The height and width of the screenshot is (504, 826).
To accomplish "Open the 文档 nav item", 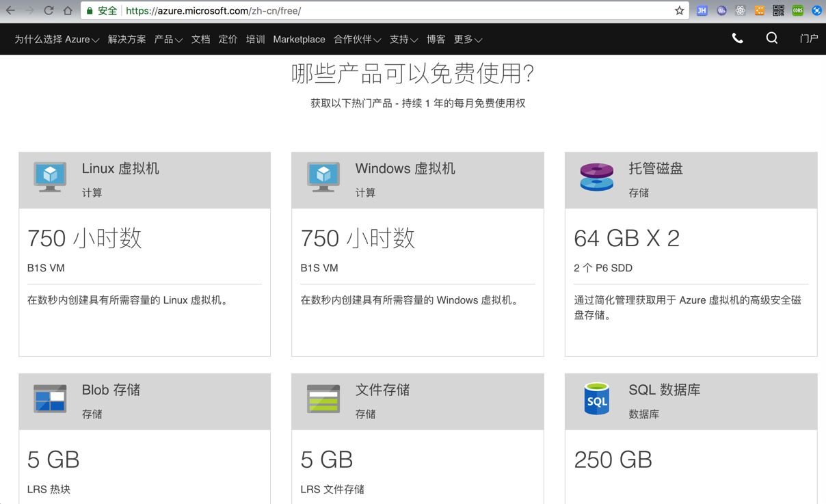I will coord(200,40).
